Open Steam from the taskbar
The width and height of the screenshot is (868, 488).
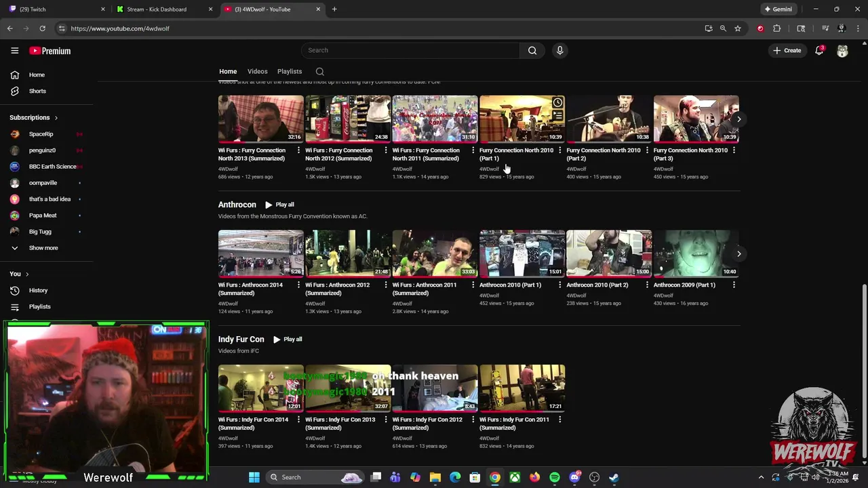614,477
